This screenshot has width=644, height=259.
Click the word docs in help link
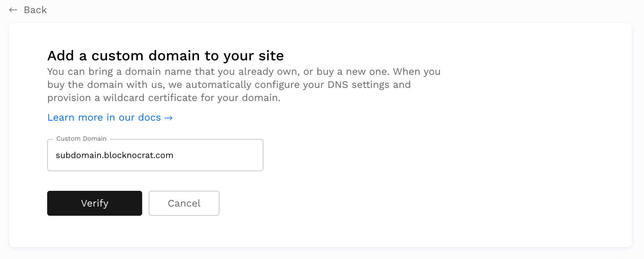(149, 117)
